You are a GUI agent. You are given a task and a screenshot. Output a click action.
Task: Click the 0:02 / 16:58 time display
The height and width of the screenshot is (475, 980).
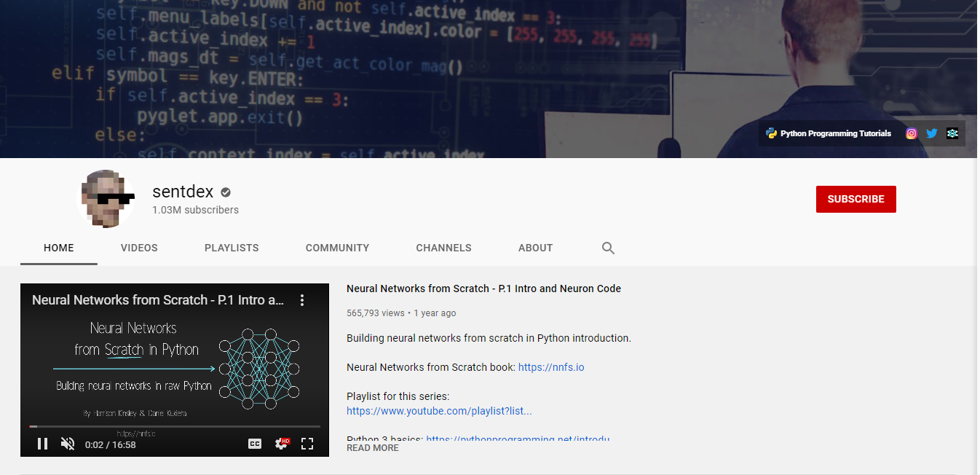110,444
